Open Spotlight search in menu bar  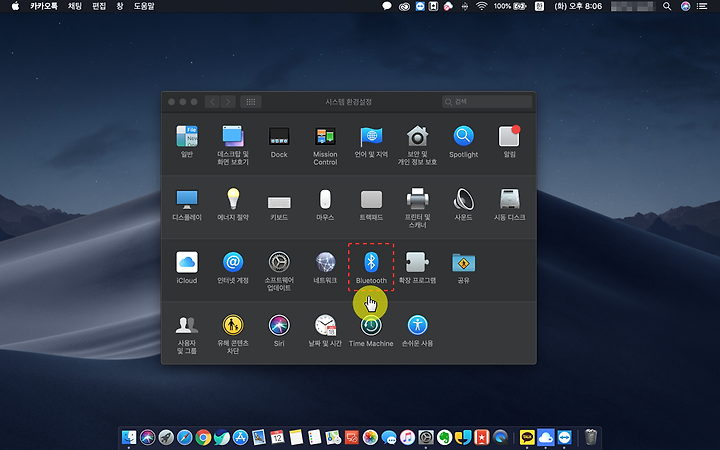667,6
